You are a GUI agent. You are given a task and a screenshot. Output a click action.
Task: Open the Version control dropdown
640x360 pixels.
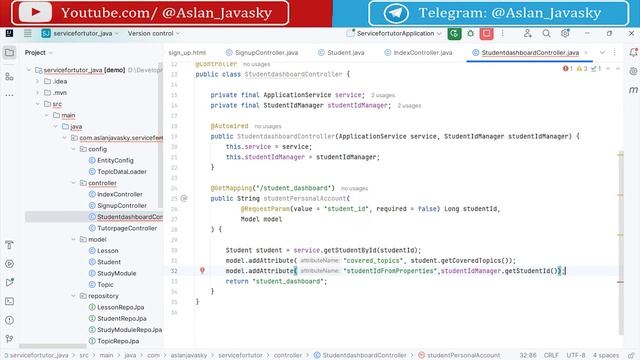(x=153, y=33)
